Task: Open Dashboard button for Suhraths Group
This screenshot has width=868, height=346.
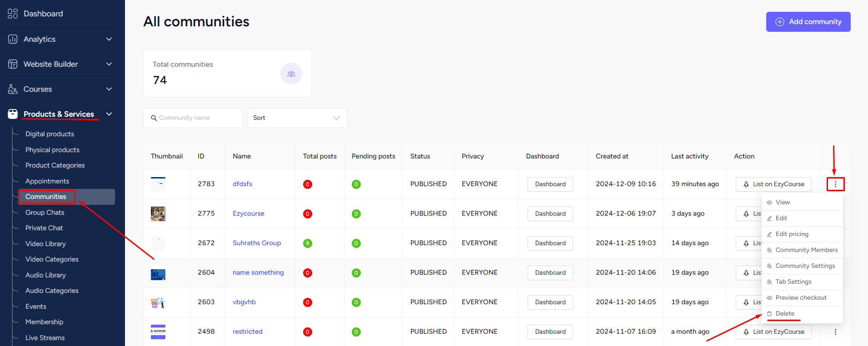Action: pyautogui.click(x=550, y=243)
